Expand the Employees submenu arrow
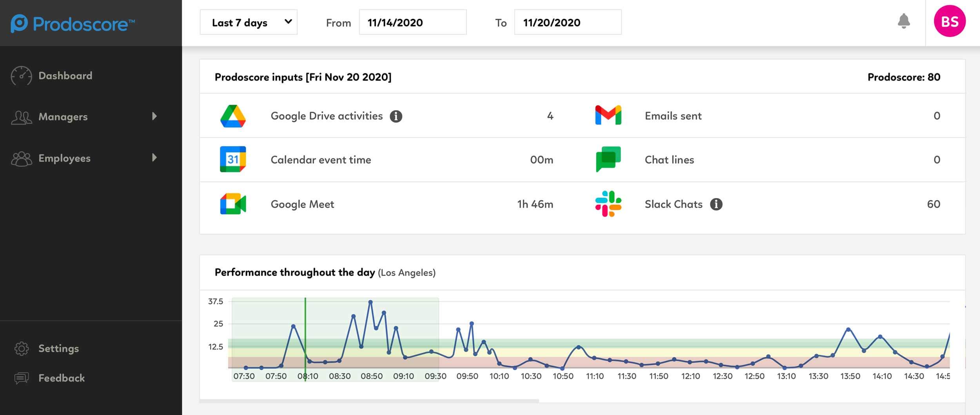 pos(154,158)
